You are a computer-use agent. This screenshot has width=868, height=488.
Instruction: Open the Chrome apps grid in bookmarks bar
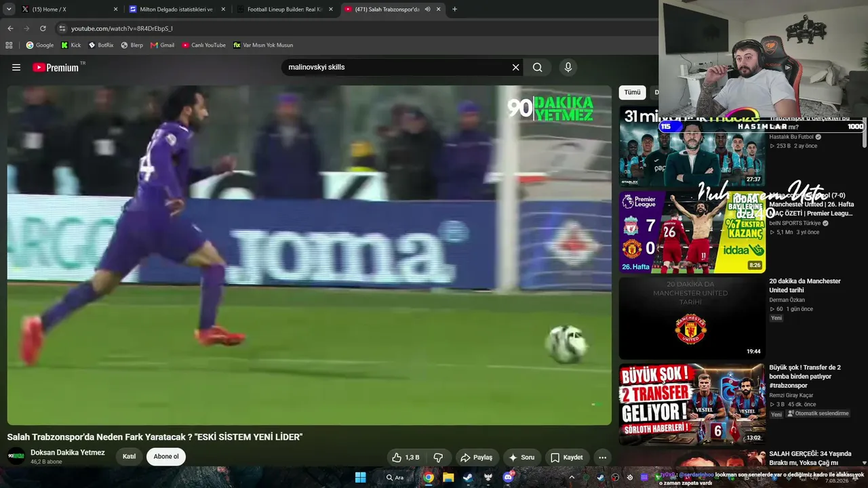tap(9, 45)
